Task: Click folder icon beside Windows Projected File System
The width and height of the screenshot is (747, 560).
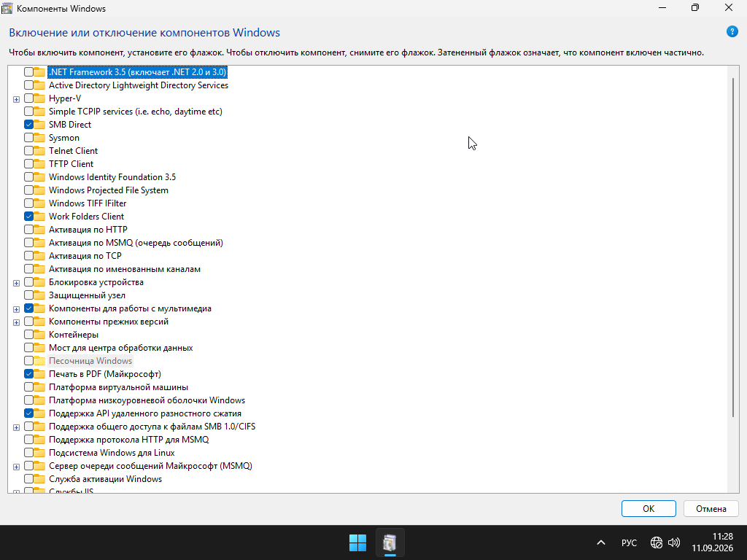Action: point(39,190)
